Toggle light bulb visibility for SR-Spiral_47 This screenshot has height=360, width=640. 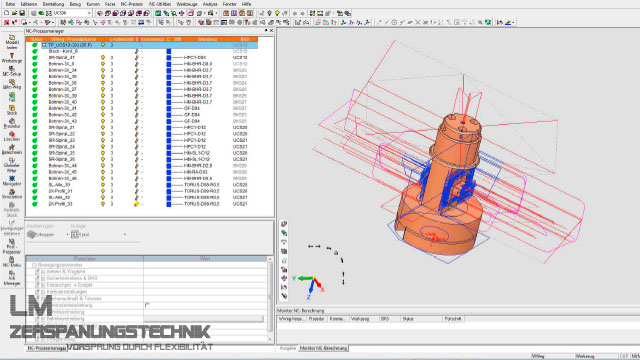[103, 58]
